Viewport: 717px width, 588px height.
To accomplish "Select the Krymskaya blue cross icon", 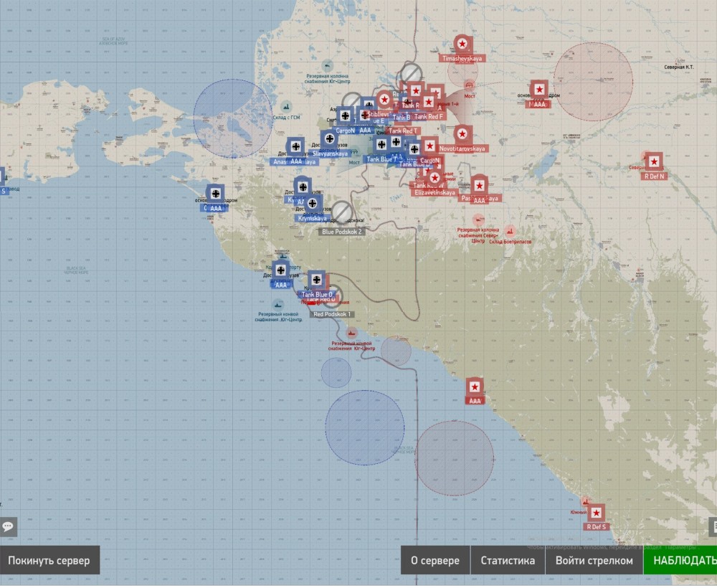I will point(313,204).
